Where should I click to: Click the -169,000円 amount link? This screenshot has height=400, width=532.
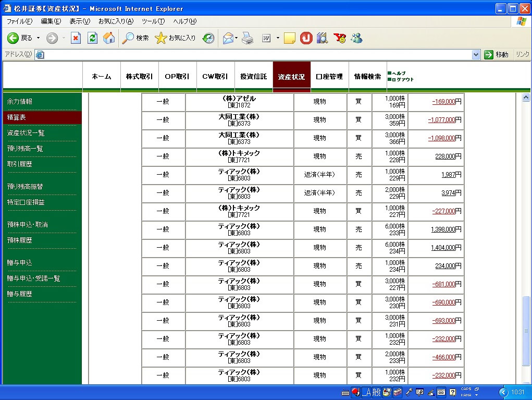(x=447, y=102)
